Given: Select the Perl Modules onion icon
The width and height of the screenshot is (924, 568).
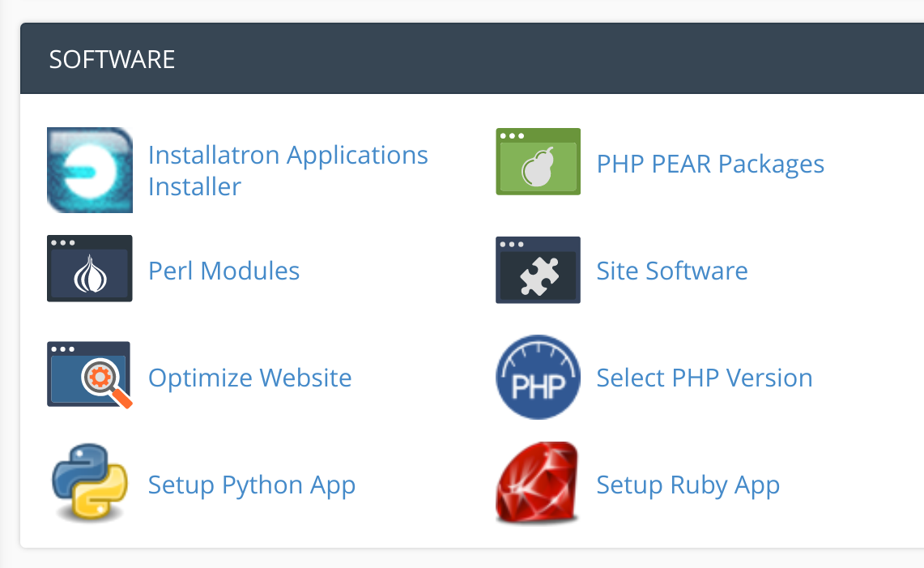Looking at the screenshot, I should 89,269.
